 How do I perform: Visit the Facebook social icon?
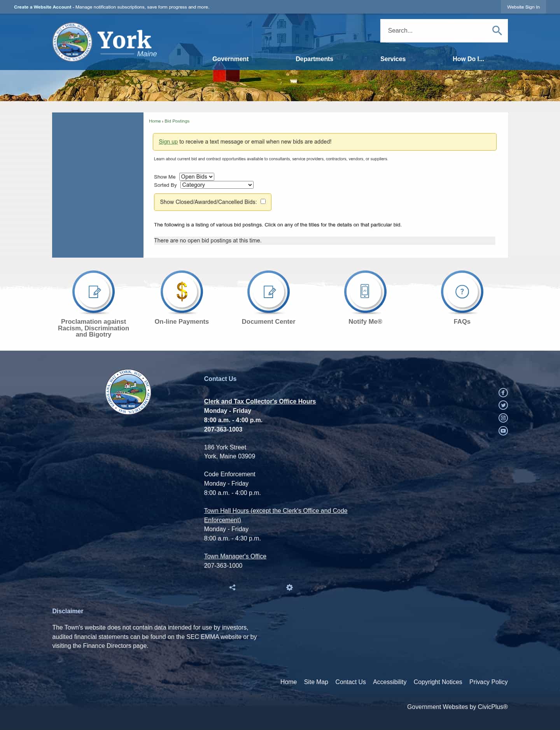pyautogui.click(x=503, y=393)
